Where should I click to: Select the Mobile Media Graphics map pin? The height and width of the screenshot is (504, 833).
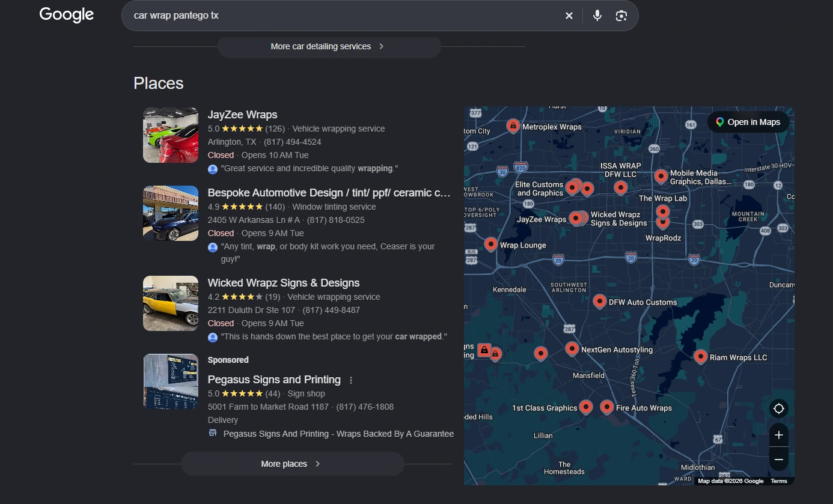click(661, 177)
